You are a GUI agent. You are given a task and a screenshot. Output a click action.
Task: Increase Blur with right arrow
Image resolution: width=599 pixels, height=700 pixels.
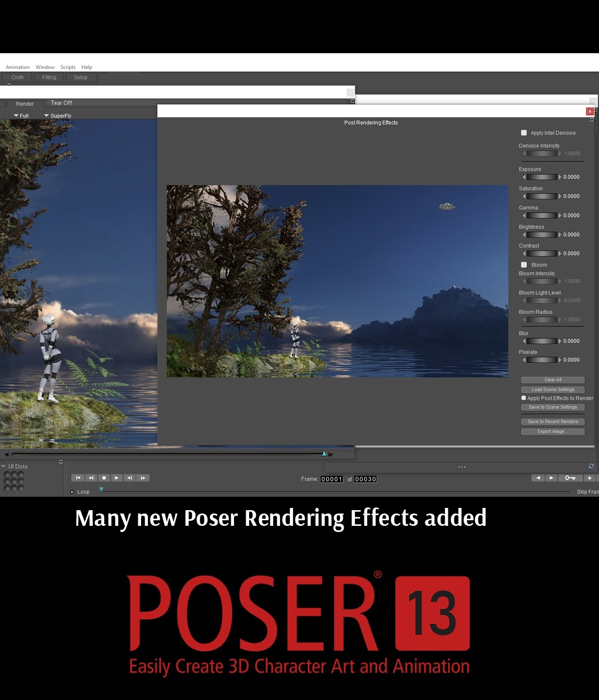560,341
